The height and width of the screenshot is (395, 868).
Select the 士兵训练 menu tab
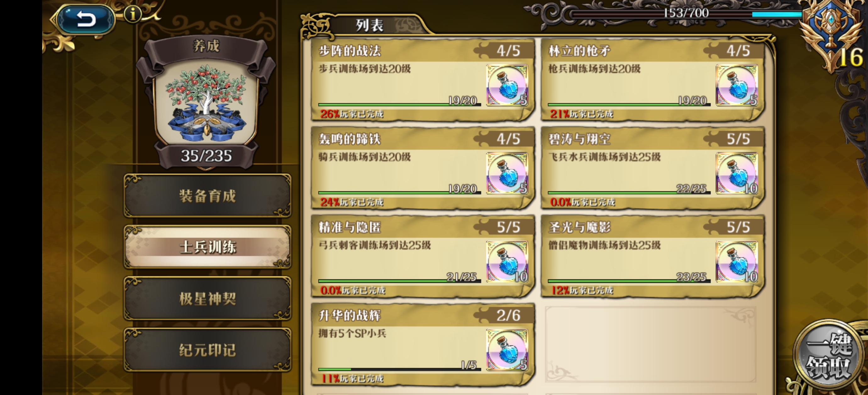(207, 247)
